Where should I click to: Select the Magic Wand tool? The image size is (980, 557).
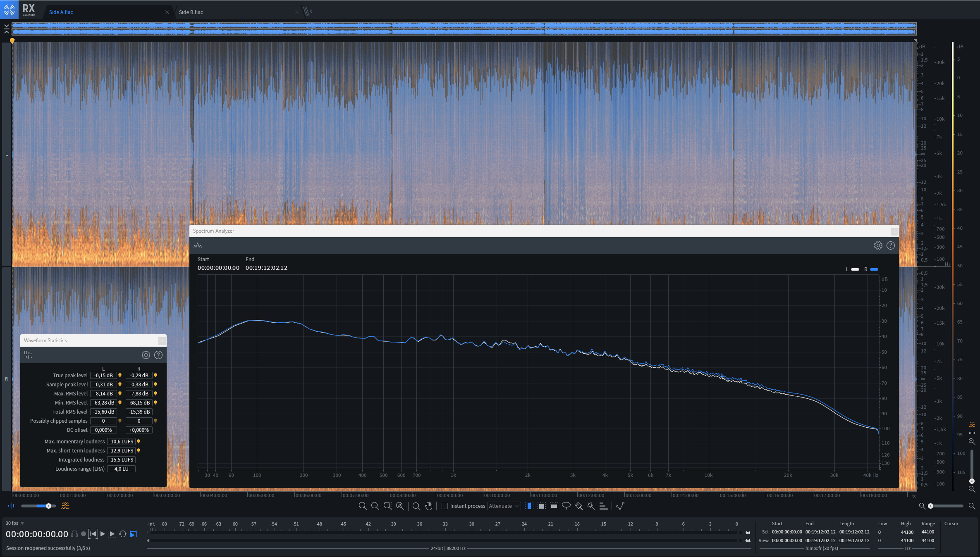[x=591, y=506]
